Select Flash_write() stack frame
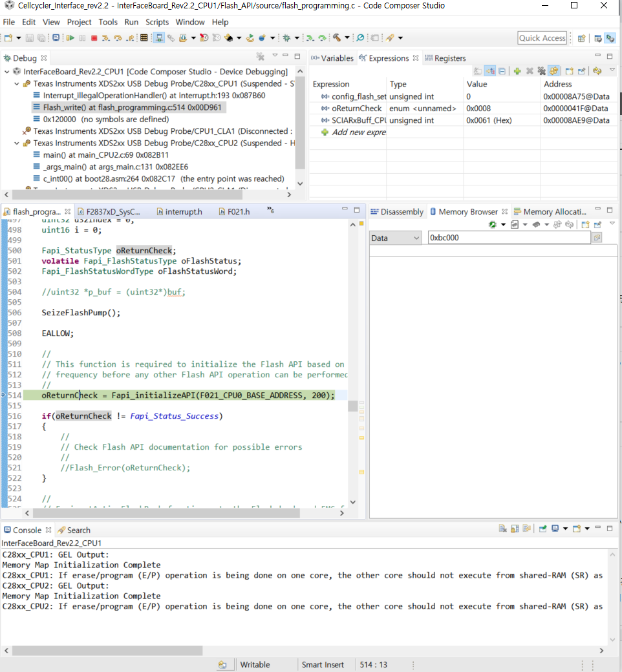622x672 pixels. tap(96, 107)
